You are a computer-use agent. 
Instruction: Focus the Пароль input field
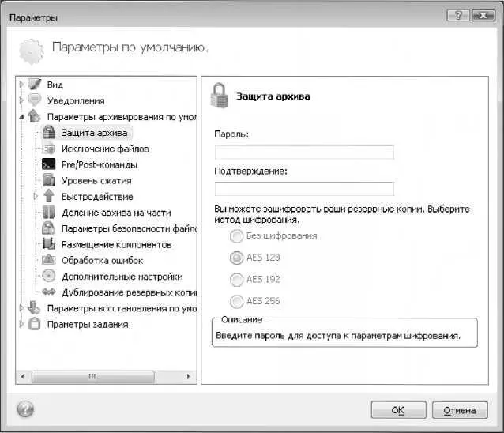point(304,152)
